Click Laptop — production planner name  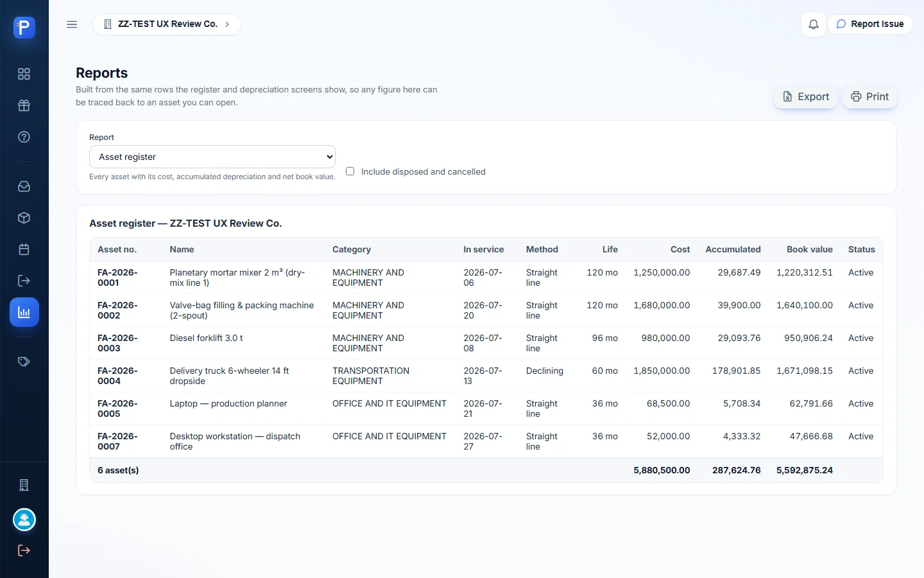coord(228,403)
